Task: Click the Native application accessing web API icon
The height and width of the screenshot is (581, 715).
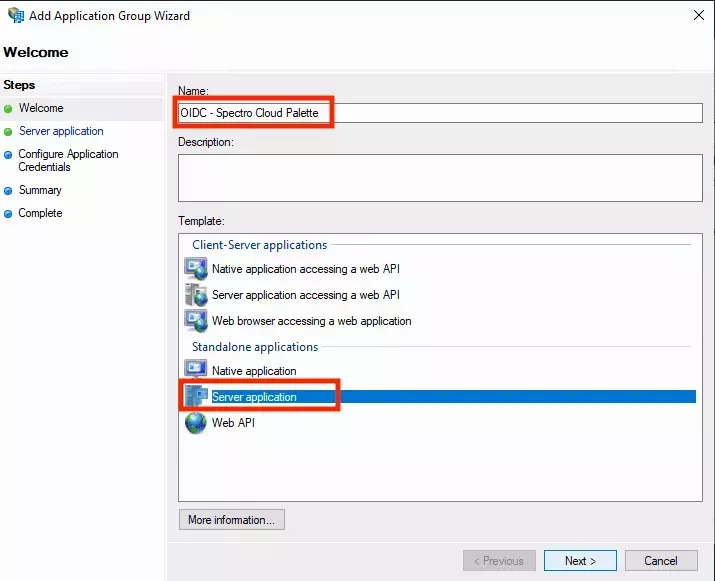Action: 196,269
